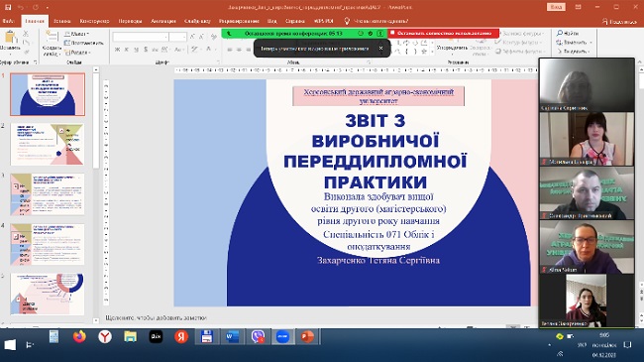Image resolution: width=644 pixels, height=362 pixels.
Task: Switch to the Transitions (Переходы) tab
Action: click(x=130, y=21)
